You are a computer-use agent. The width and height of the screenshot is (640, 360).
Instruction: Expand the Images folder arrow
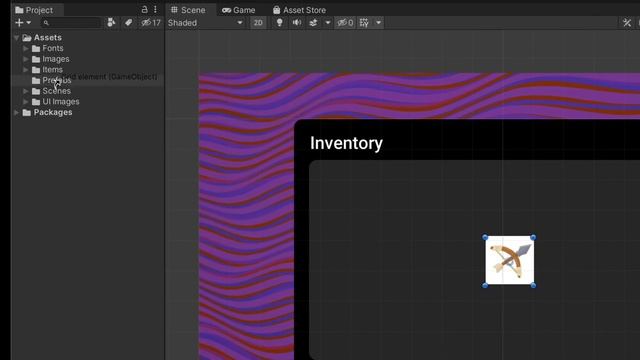[x=26, y=59]
